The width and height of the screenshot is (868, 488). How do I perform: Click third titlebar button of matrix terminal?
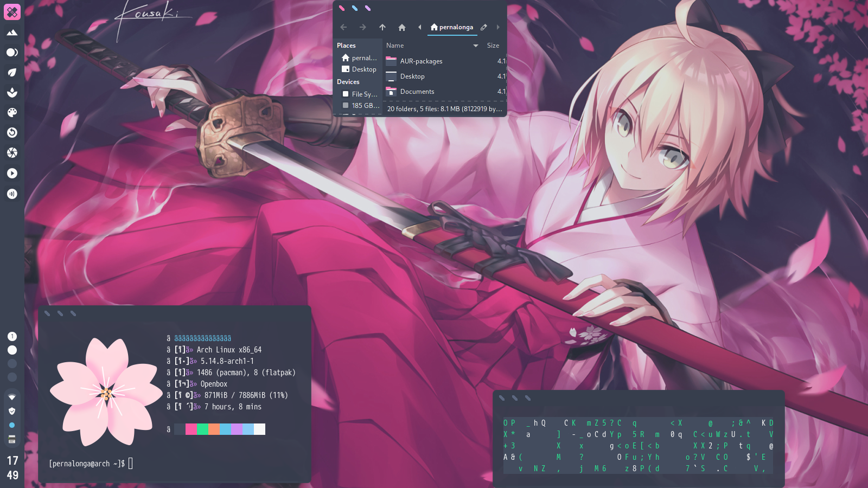528,398
